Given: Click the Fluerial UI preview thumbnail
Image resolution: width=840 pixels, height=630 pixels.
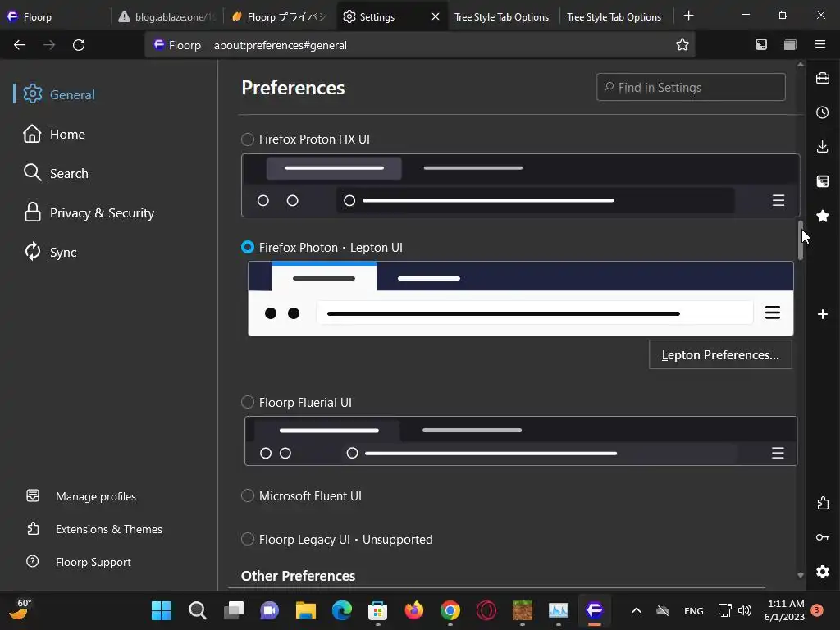Looking at the screenshot, I should pos(521,441).
